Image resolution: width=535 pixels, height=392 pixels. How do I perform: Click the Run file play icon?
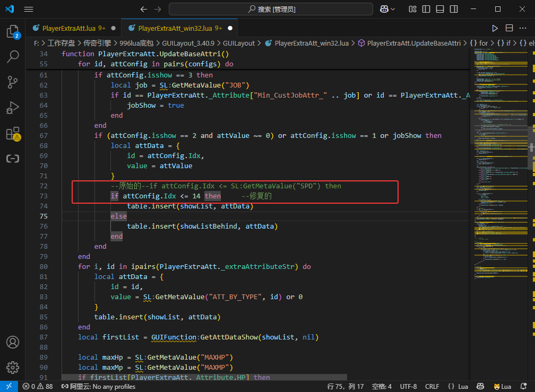point(495,28)
